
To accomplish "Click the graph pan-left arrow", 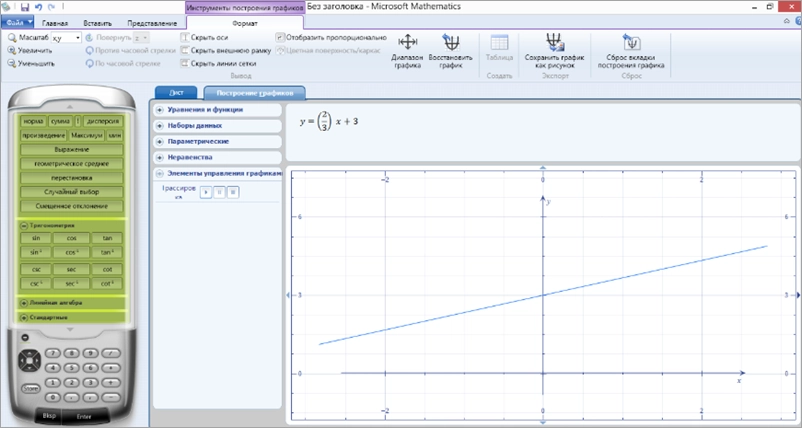I will pyautogui.click(x=287, y=295).
